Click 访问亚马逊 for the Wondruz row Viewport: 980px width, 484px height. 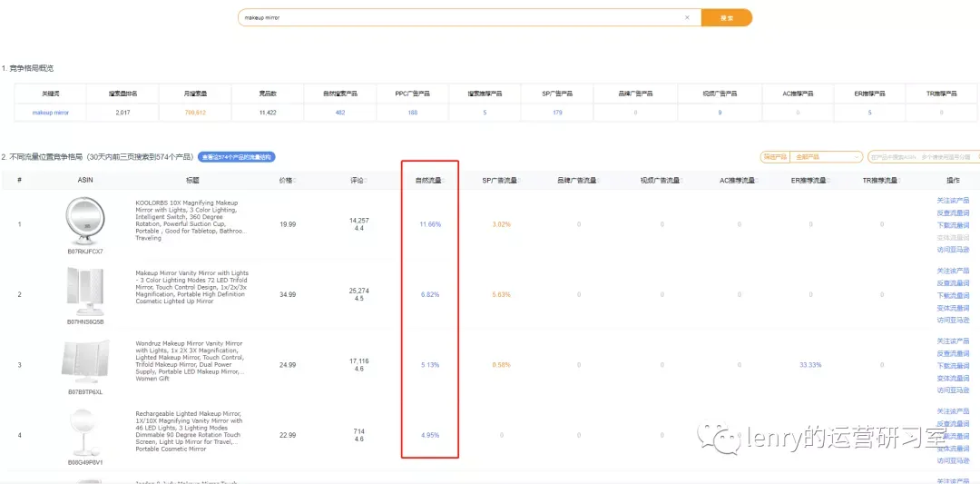pos(953,390)
